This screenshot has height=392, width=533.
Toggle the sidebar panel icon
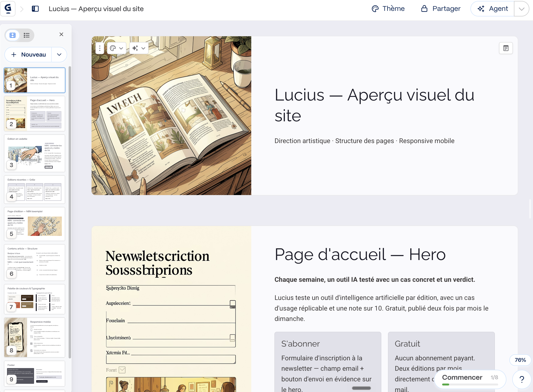click(x=35, y=9)
